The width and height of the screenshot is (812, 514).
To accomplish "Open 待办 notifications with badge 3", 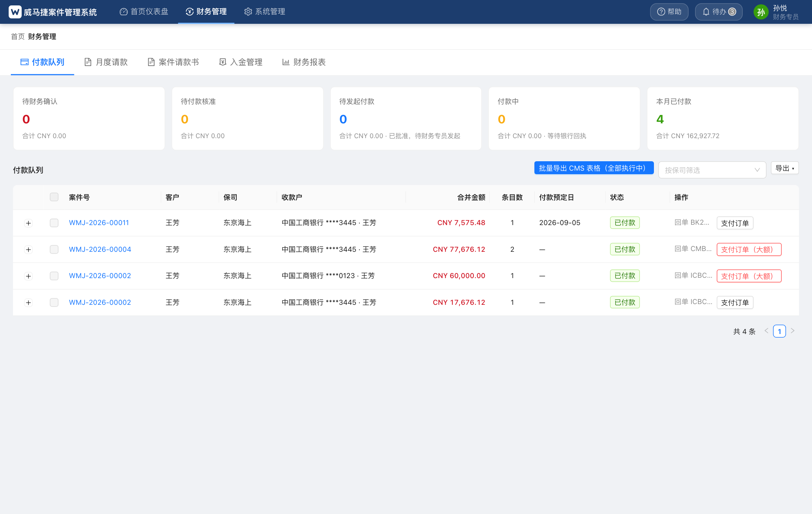I will coord(719,12).
